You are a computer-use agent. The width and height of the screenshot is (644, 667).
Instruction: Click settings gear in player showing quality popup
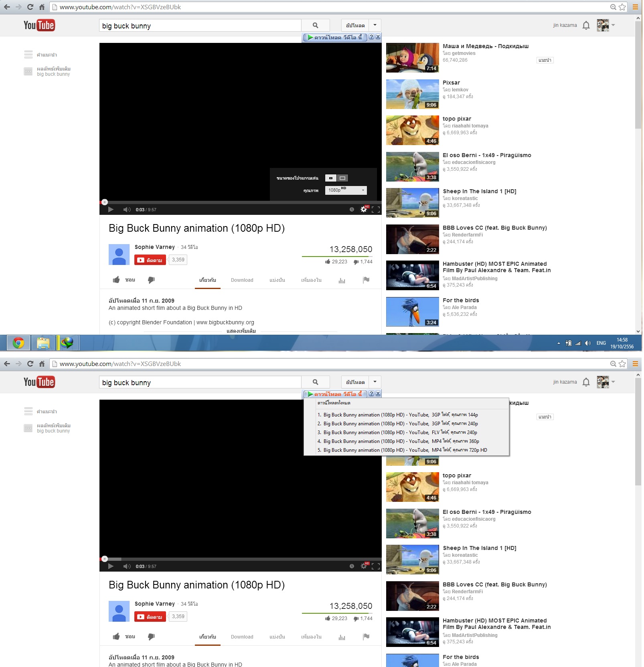(364, 209)
